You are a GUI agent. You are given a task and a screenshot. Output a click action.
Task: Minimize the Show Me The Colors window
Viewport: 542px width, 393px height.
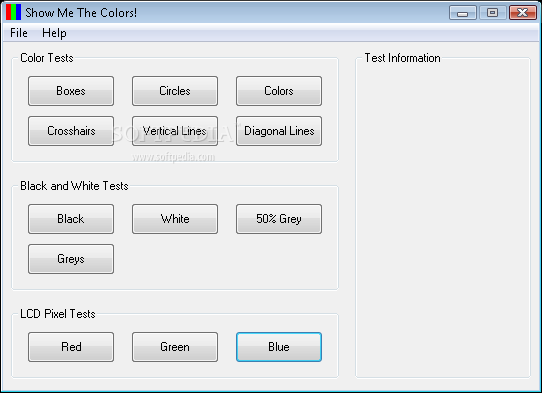coord(462,13)
